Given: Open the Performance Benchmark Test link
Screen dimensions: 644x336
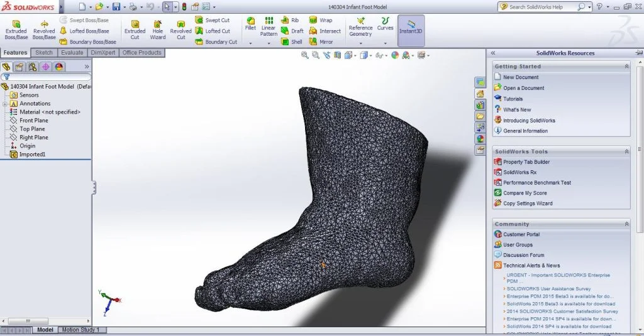Looking at the screenshot, I should (x=536, y=183).
